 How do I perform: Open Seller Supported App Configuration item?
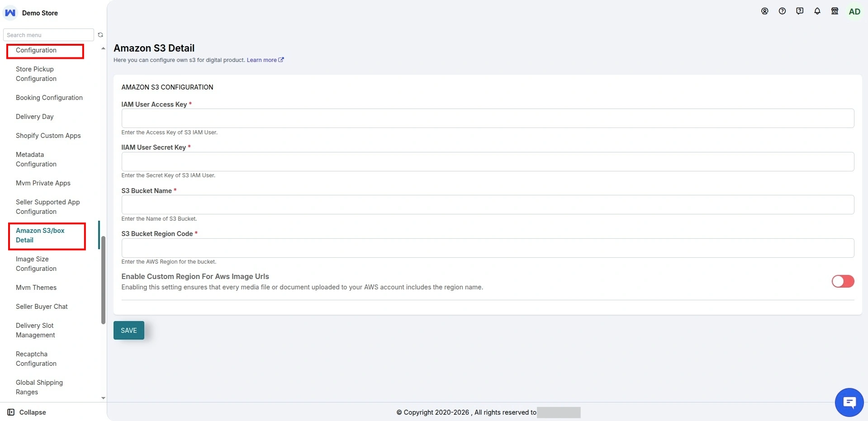(x=48, y=207)
